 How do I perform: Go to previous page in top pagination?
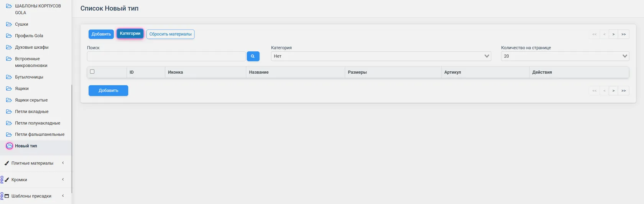605,34
